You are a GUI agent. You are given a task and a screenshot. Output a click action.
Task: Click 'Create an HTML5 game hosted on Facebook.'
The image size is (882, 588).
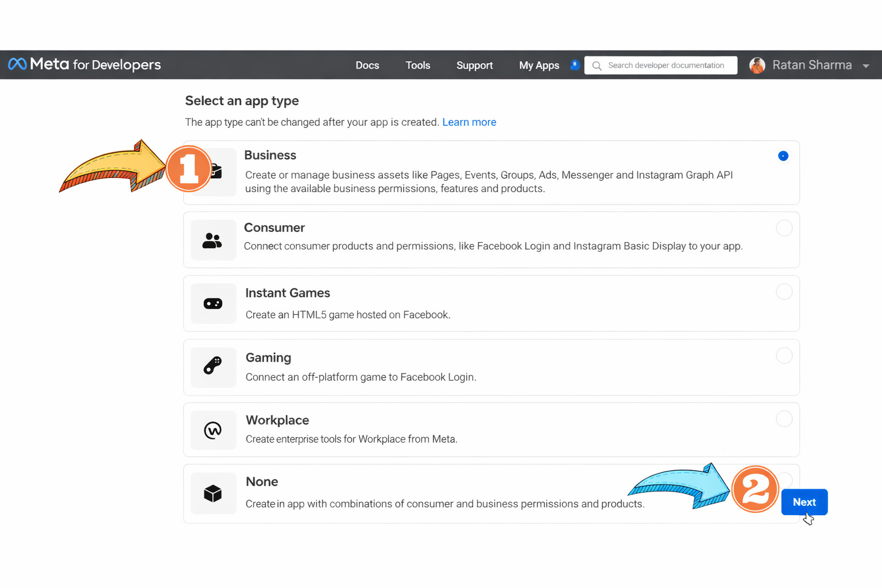tap(348, 315)
